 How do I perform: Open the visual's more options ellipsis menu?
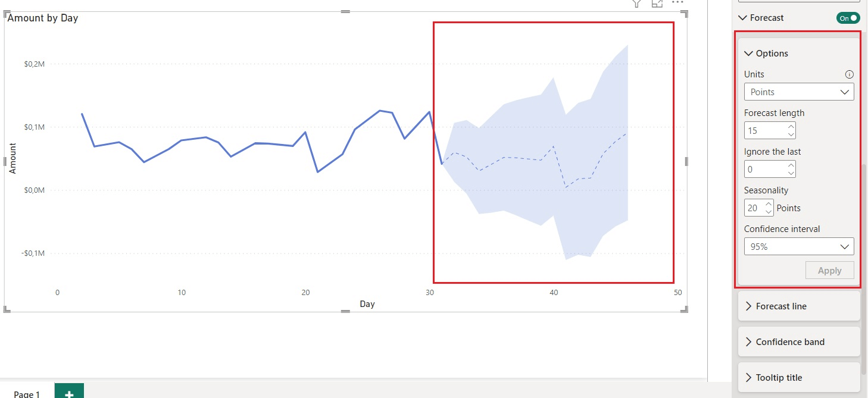pos(677,3)
